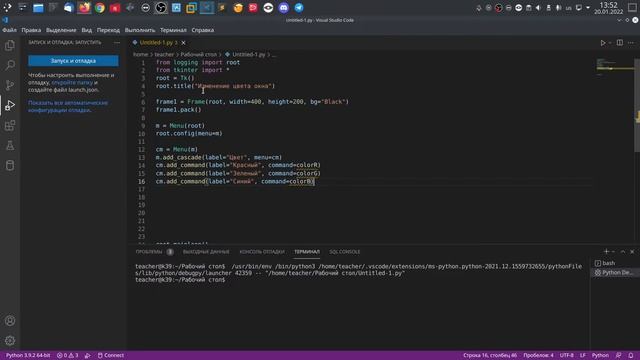Open the clock and date widget
Screen dimensions: 640x360
pyautogui.click(x=609, y=8)
